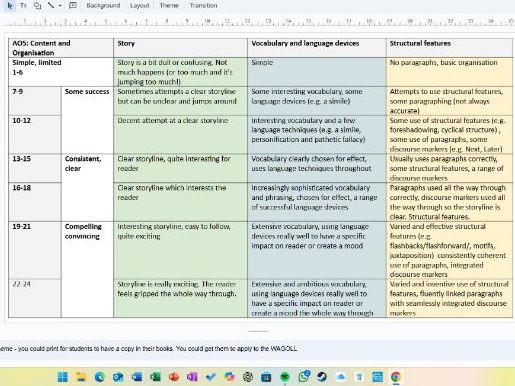Open the Theme panel
This screenshot has width=515, height=386.
pos(169,5)
